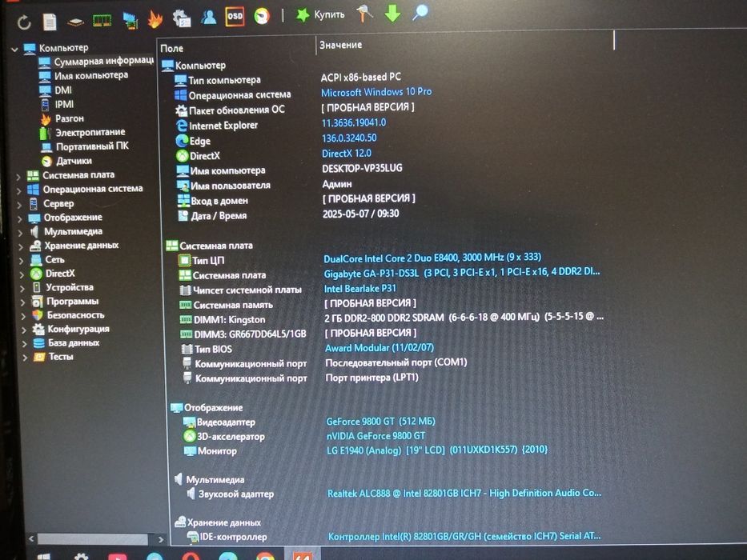Expand the Тесты tree node
The image size is (747, 560).
(x=25, y=357)
